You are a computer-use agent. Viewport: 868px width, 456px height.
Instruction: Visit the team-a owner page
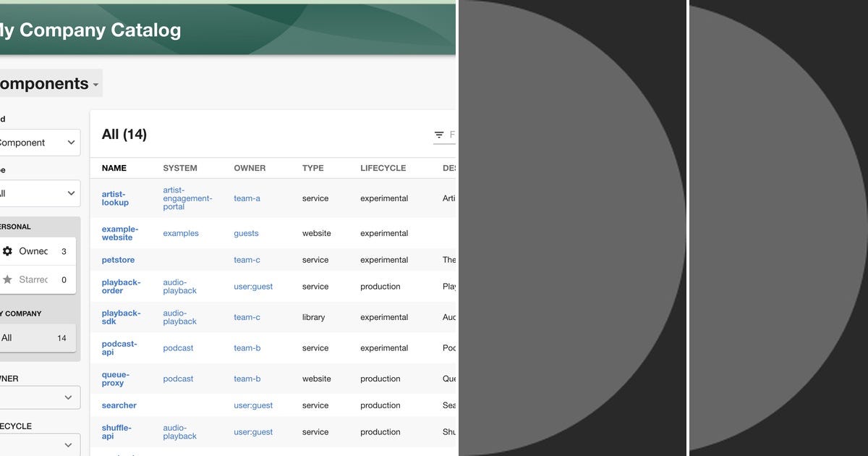point(245,198)
